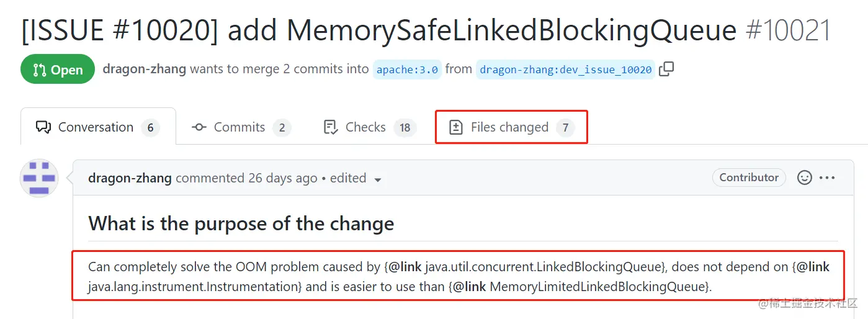Click the Checks tab's checklist icon
868x319 pixels.
[331, 127]
